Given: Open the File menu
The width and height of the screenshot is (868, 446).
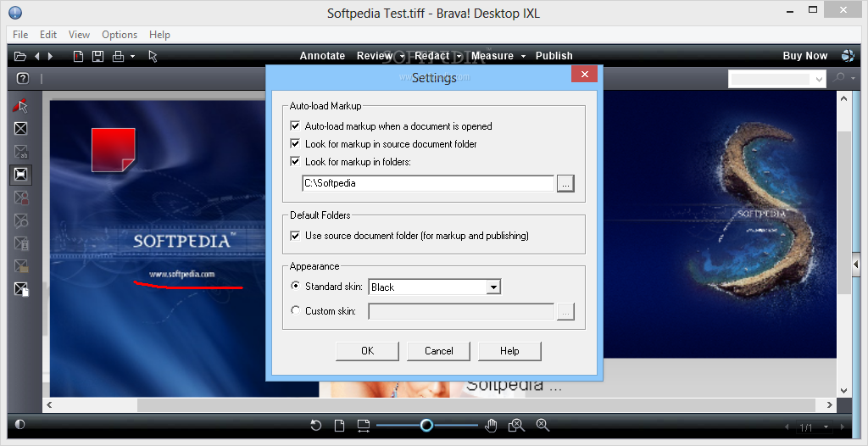Looking at the screenshot, I should (x=20, y=35).
